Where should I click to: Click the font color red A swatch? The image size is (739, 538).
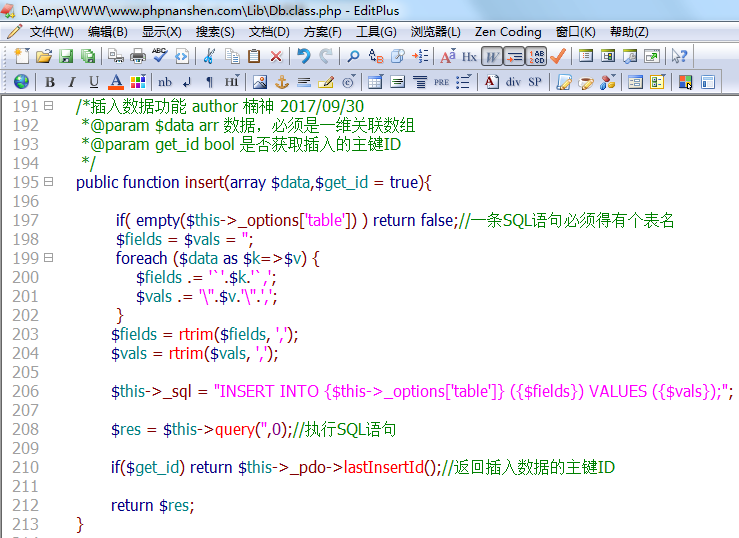click(x=116, y=82)
